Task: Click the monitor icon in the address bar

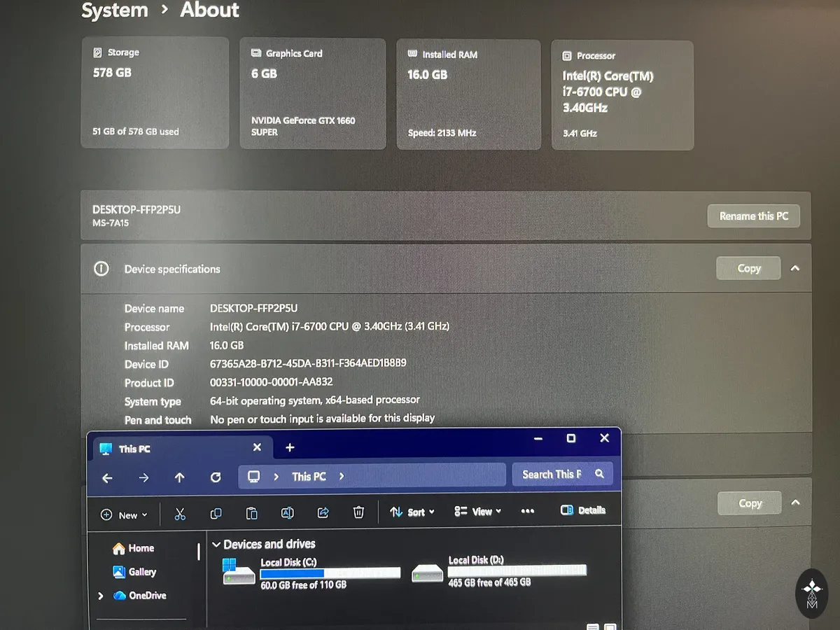Action: coord(253,477)
